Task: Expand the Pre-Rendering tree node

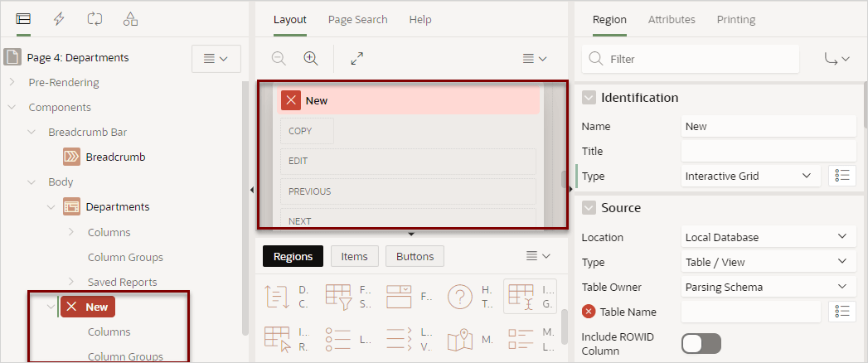Action: (x=12, y=82)
